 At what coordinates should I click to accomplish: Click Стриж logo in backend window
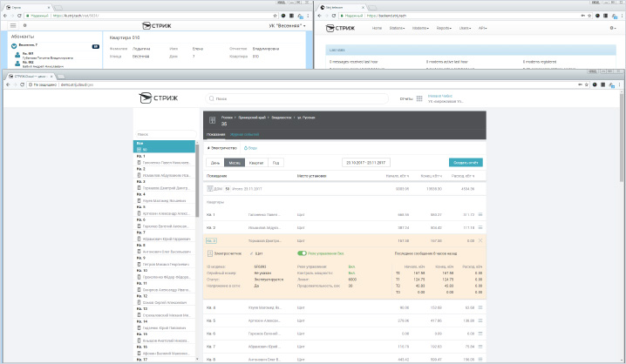pyautogui.click(x=340, y=29)
